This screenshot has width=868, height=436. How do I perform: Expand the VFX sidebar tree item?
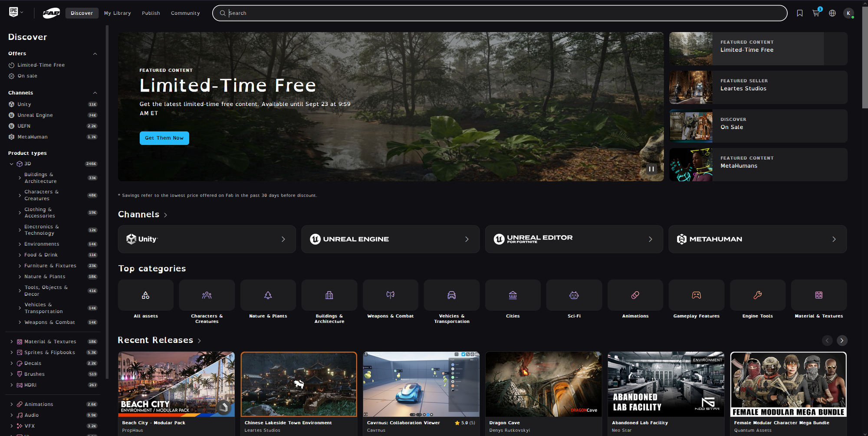pyautogui.click(x=12, y=426)
